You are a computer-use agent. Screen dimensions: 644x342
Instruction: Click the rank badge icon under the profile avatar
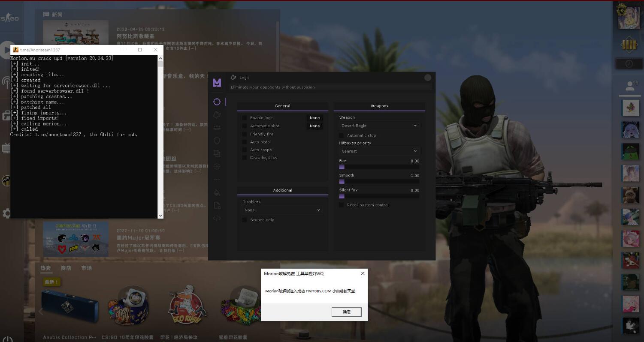point(629,45)
